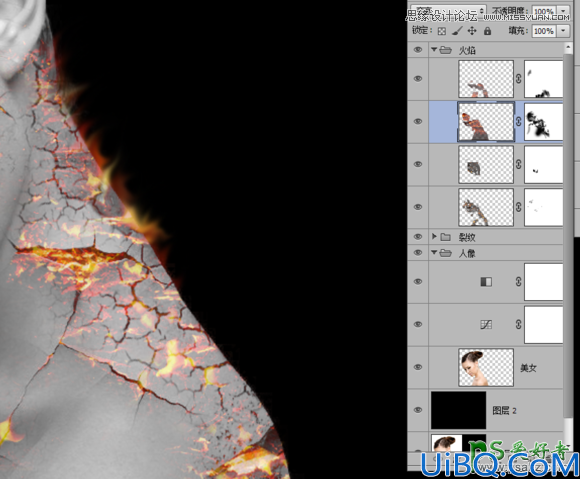Expand the 裂纹 layer group

coord(435,236)
